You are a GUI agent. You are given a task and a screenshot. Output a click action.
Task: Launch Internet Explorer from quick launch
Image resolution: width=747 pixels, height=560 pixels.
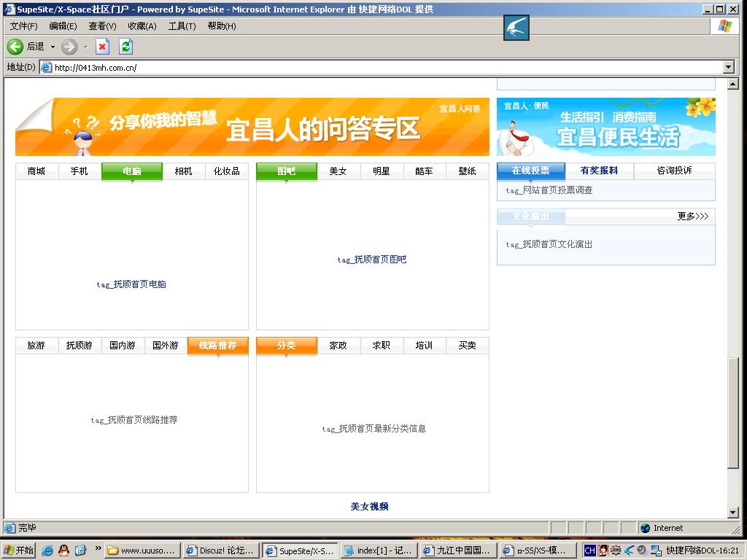pyautogui.click(x=47, y=551)
